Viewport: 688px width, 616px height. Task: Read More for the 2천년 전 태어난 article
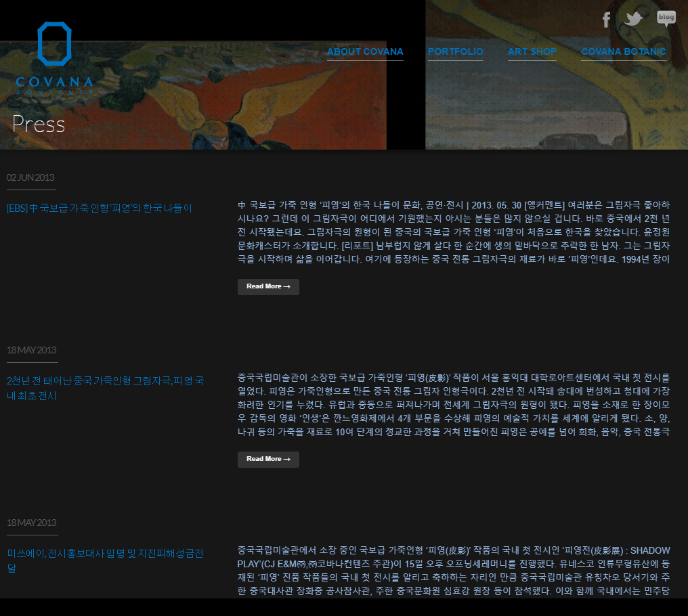[269, 459]
